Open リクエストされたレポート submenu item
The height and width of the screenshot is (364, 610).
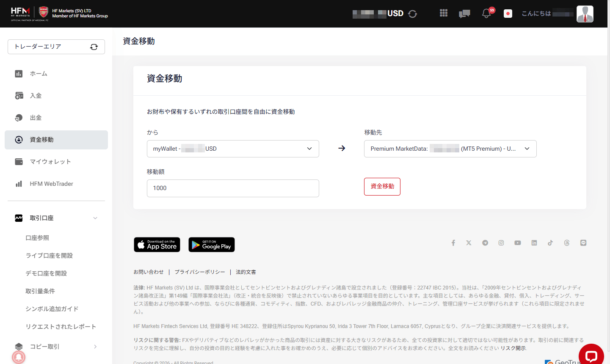pos(61,327)
